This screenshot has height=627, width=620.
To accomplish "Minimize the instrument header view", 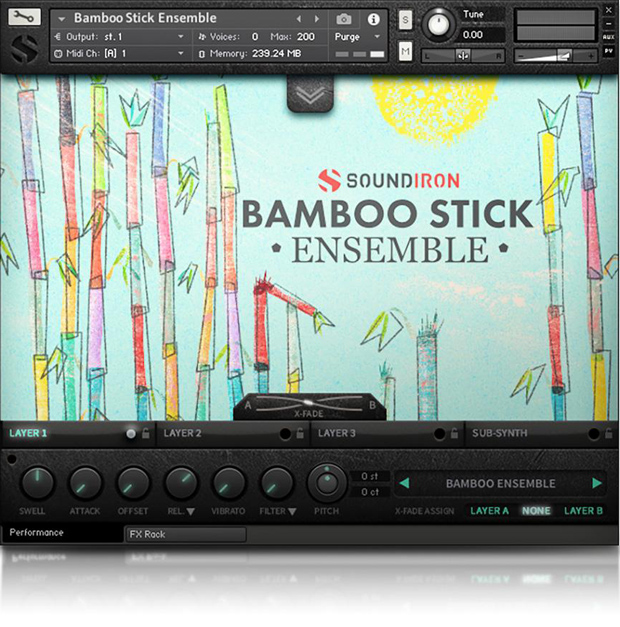I will pyautogui.click(x=608, y=24).
